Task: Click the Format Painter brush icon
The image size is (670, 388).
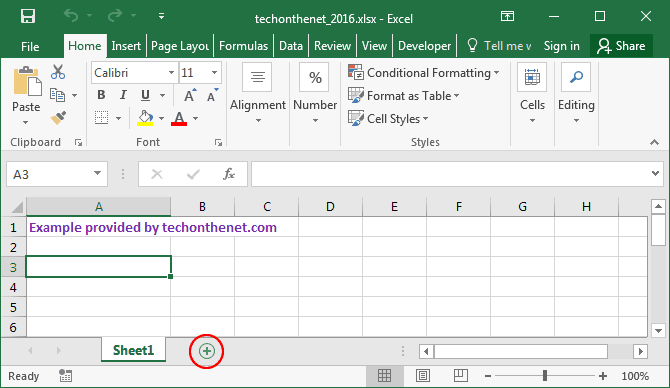Action: (58, 118)
